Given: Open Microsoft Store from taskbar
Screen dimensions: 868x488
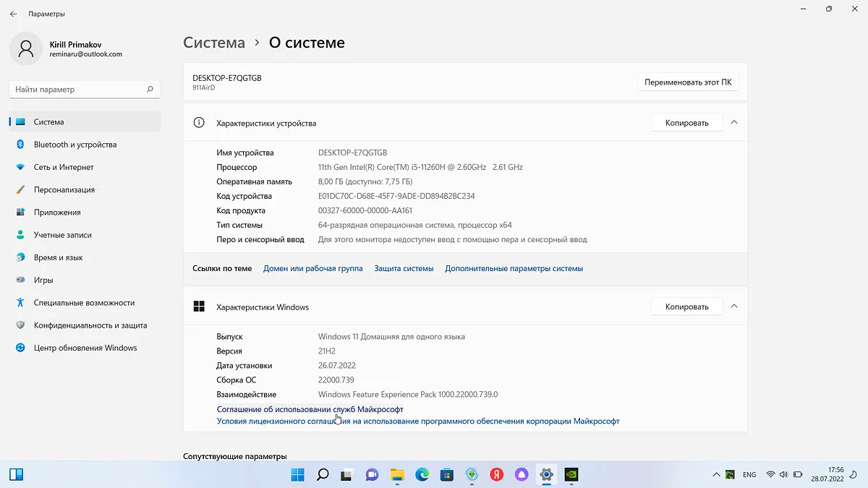Looking at the screenshot, I should (x=447, y=475).
